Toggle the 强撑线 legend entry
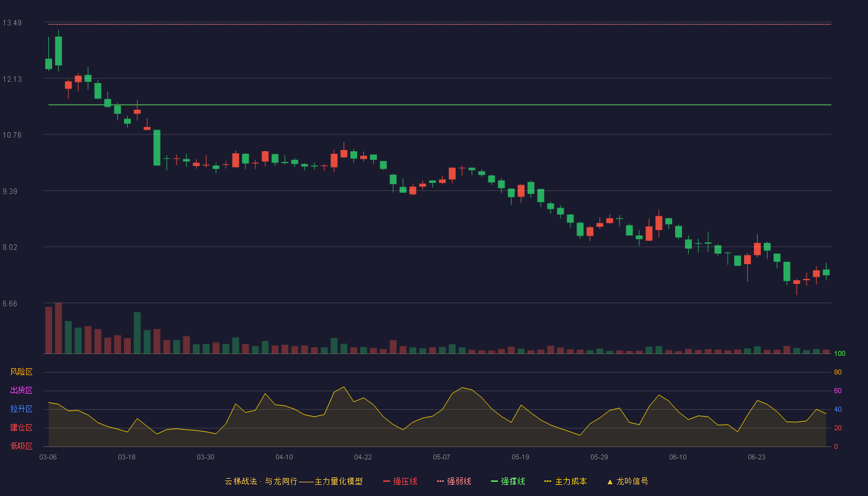868x496 pixels. point(508,481)
